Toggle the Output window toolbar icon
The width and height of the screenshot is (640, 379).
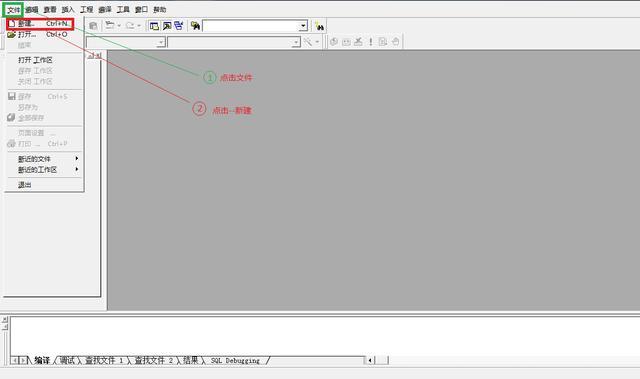coord(167,26)
